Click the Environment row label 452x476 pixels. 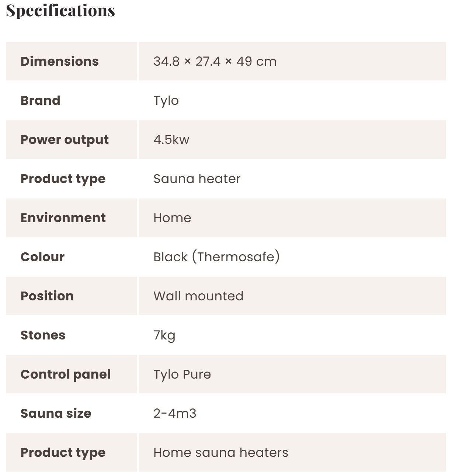pos(63,218)
